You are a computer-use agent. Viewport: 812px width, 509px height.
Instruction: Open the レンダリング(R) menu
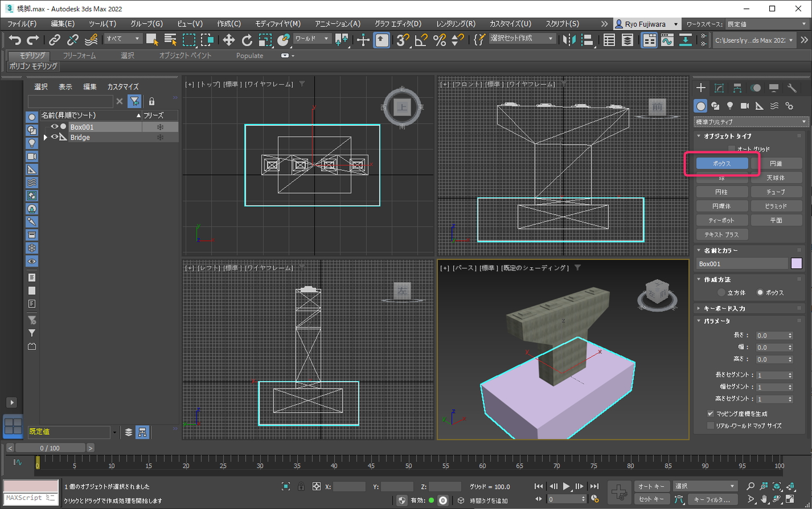(455, 24)
